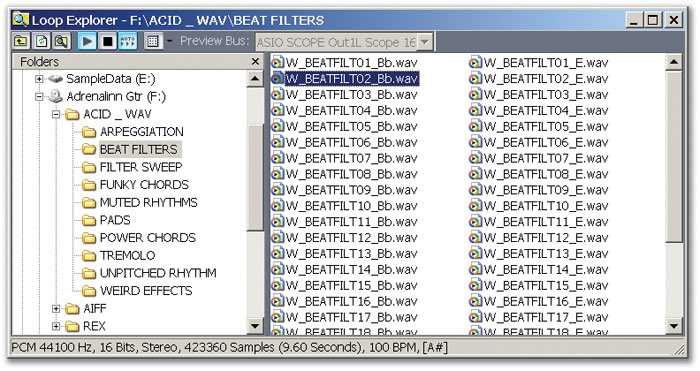Collapse the ACID _ WAV folder
The width and height of the screenshot is (700, 371).
pyautogui.click(x=56, y=114)
